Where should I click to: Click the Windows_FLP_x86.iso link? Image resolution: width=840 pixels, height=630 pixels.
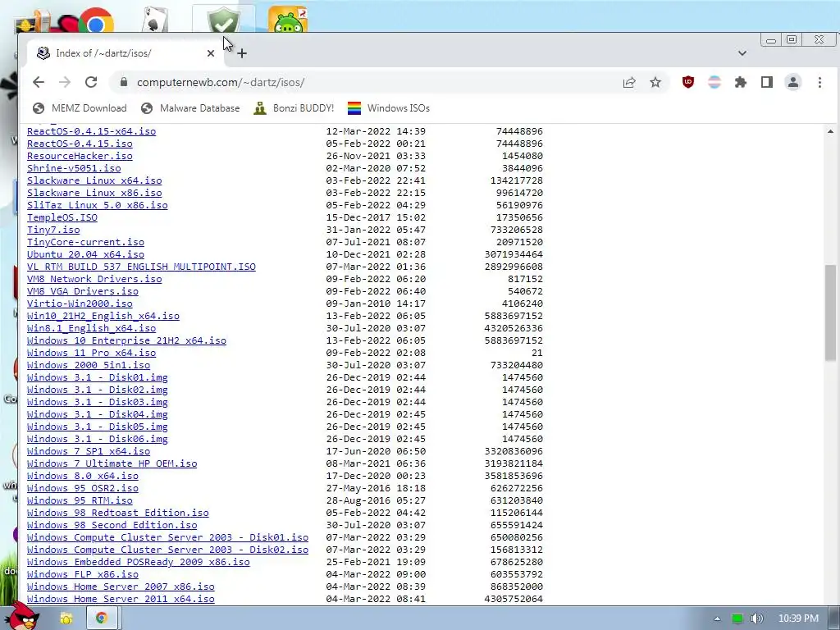pyautogui.click(x=83, y=574)
